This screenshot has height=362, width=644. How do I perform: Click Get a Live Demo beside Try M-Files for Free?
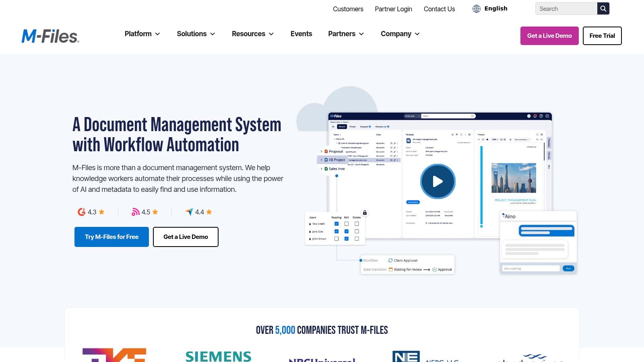click(186, 237)
